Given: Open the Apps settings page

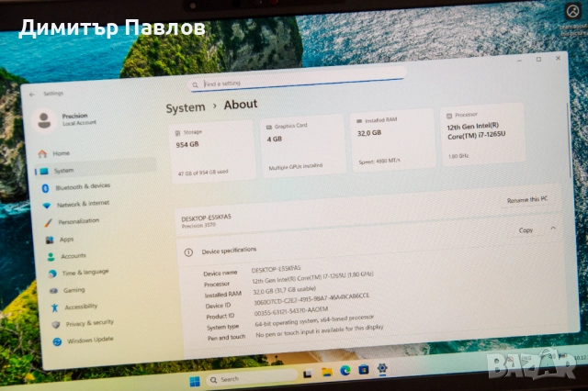Looking at the screenshot, I should pos(60,240).
